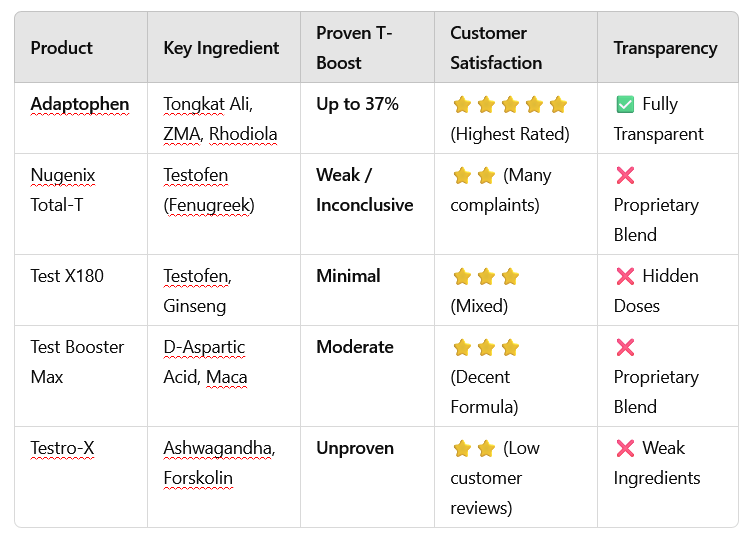Click the green checkmark beside Fully Transparent
This screenshot has height=540, width=750.
625,104
